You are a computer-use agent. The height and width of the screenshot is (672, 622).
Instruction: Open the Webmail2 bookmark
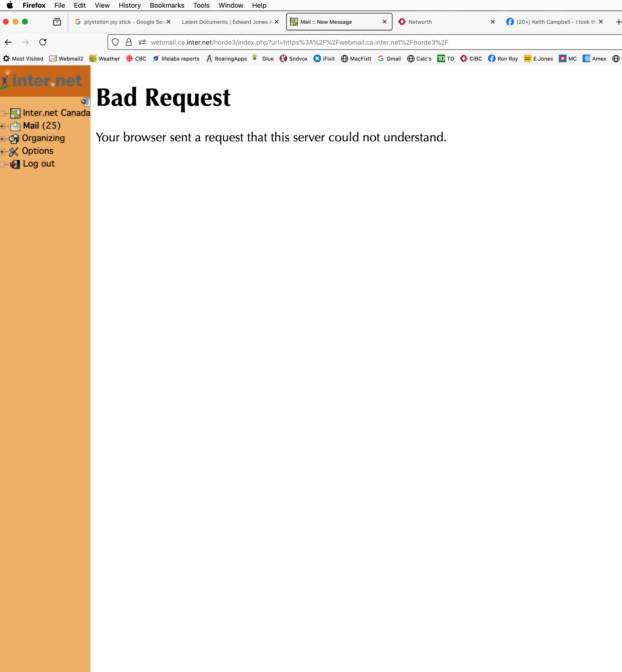tap(66, 59)
